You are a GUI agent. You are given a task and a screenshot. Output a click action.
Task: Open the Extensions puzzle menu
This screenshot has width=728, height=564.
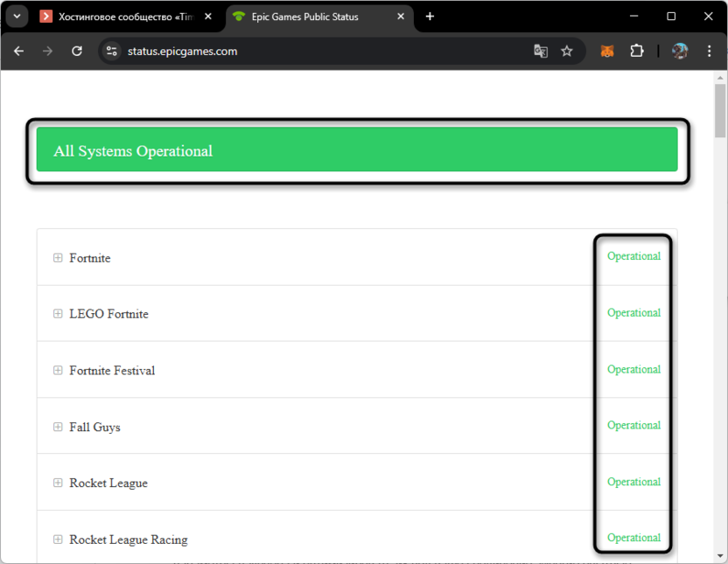637,51
